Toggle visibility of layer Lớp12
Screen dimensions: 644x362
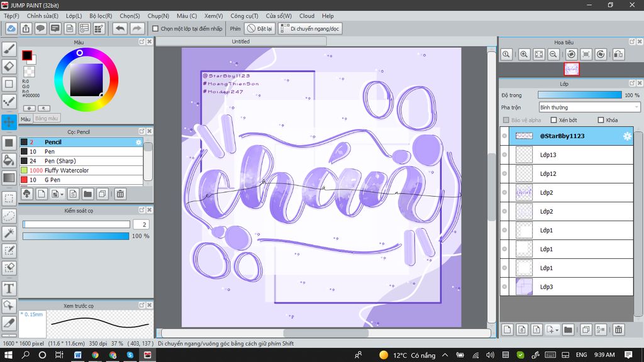click(x=504, y=173)
